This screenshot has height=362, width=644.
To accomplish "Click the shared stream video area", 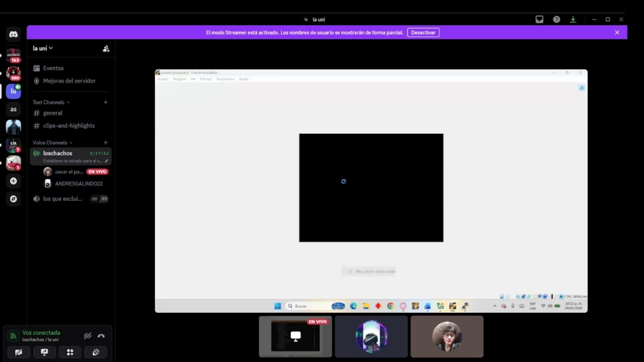I will pos(371,191).
